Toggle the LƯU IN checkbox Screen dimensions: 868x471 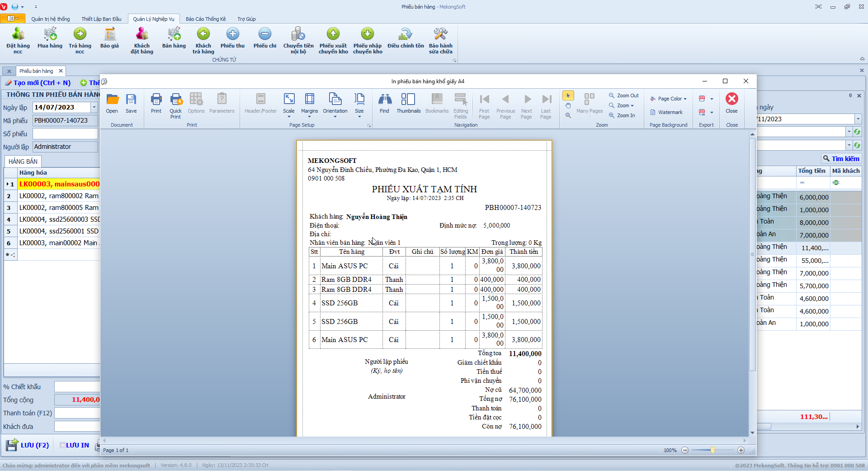(x=63, y=445)
